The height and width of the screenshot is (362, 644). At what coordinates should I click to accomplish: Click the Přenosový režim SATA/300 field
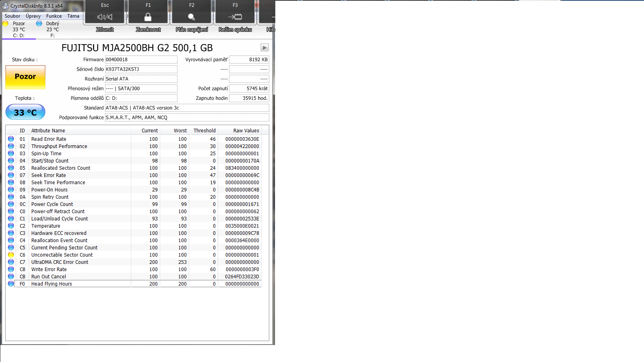[x=141, y=88]
